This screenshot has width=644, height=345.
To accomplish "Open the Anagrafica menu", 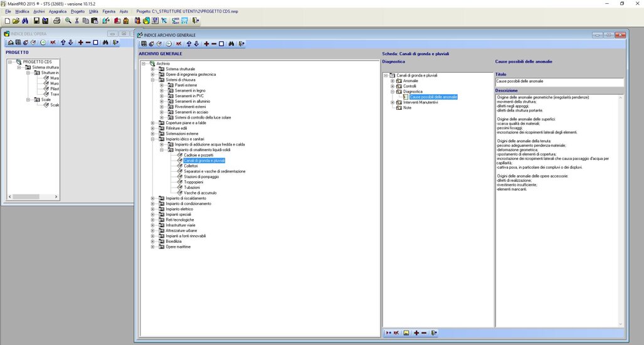I will coord(58,11).
